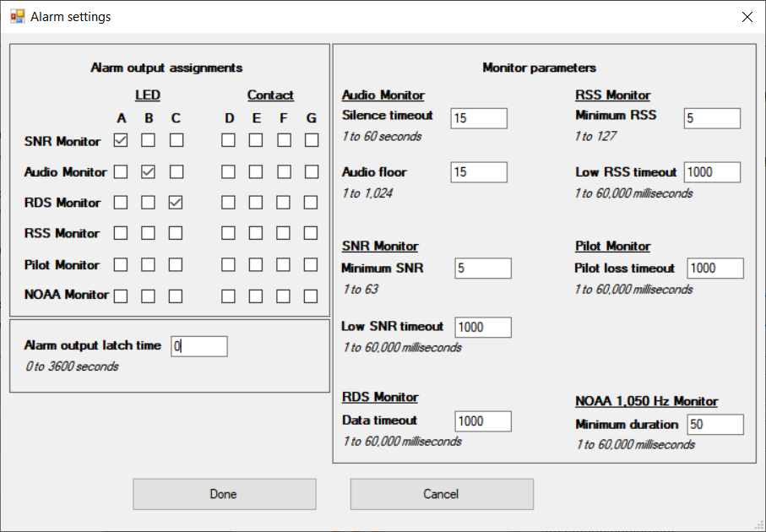766x532 pixels.
Task: Check NOAA Monitor Contact F checkbox
Action: (x=283, y=296)
